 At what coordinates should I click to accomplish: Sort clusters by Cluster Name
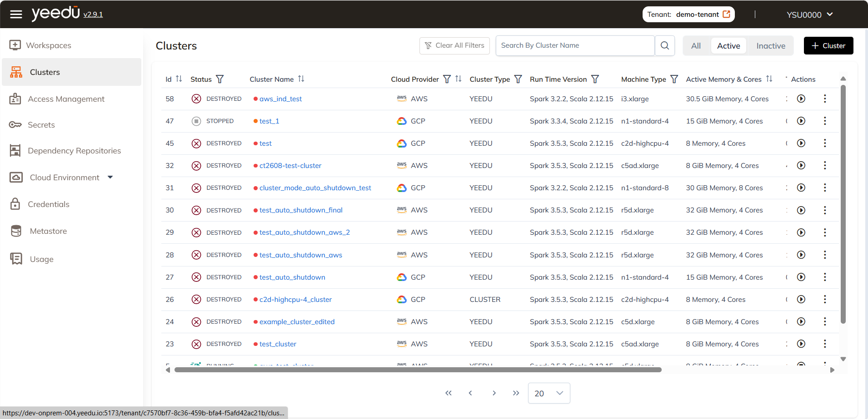tap(301, 79)
